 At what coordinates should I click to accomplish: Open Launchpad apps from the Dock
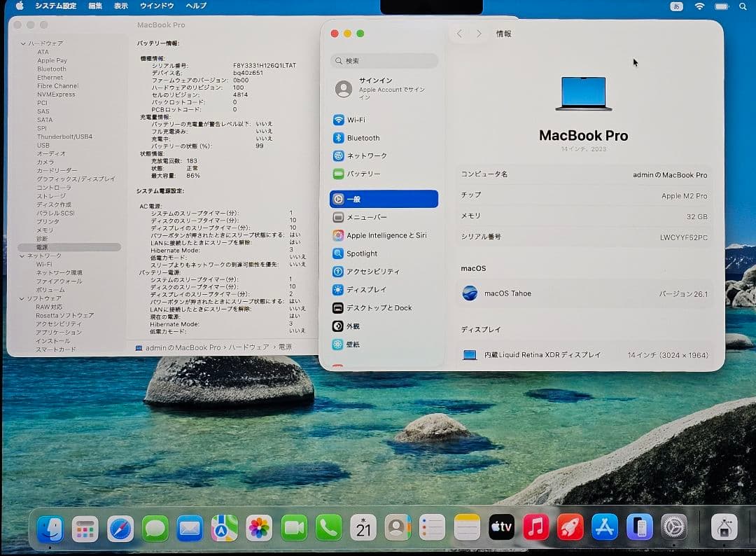click(x=85, y=529)
